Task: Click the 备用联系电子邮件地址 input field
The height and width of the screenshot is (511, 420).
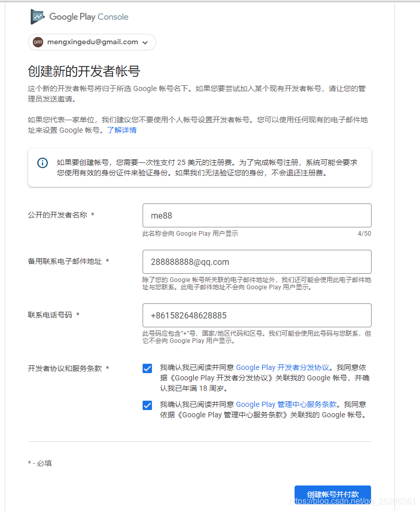Action: click(257, 262)
